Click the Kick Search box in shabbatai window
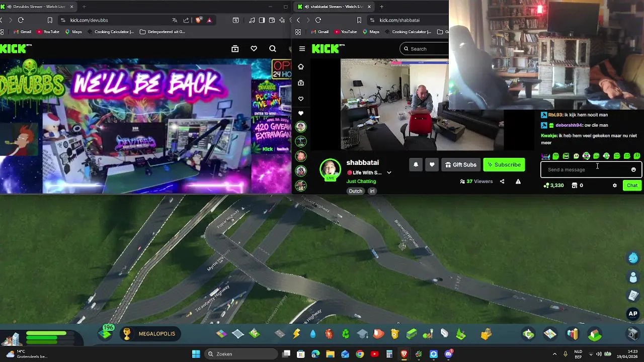The height and width of the screenshot is (362, 644). click(x=425, y=49)
